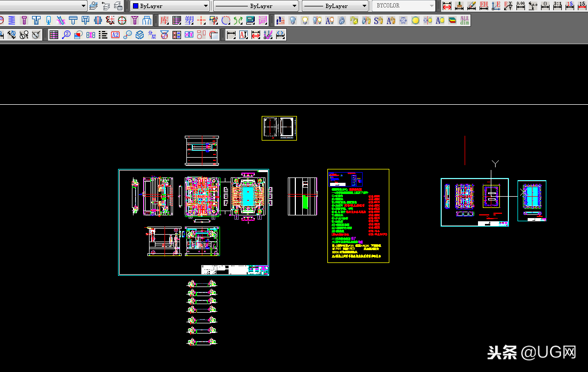Click the magnifier with number 2 icon
Viewport: 588px width, 372px height.
click(66, 35)
